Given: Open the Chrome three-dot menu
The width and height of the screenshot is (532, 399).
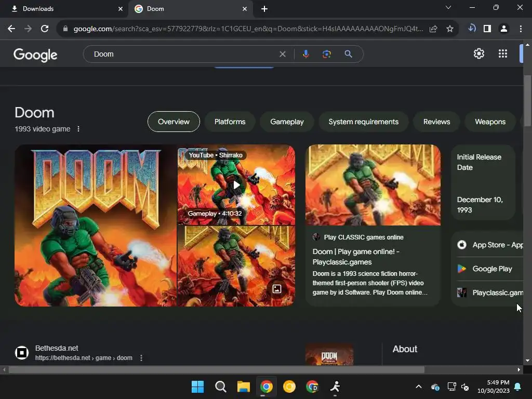Looking at the screenshot, I should (521, 29).
